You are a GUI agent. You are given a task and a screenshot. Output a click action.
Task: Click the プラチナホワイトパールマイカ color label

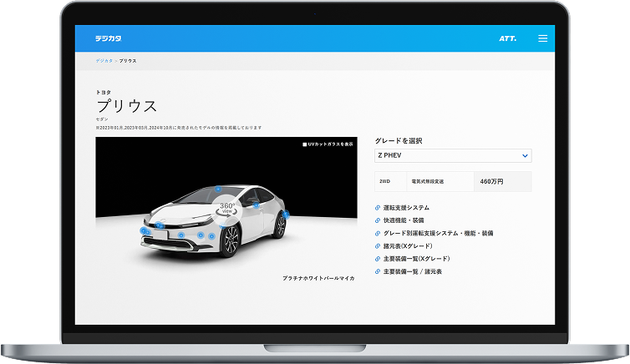pos(318,278)
